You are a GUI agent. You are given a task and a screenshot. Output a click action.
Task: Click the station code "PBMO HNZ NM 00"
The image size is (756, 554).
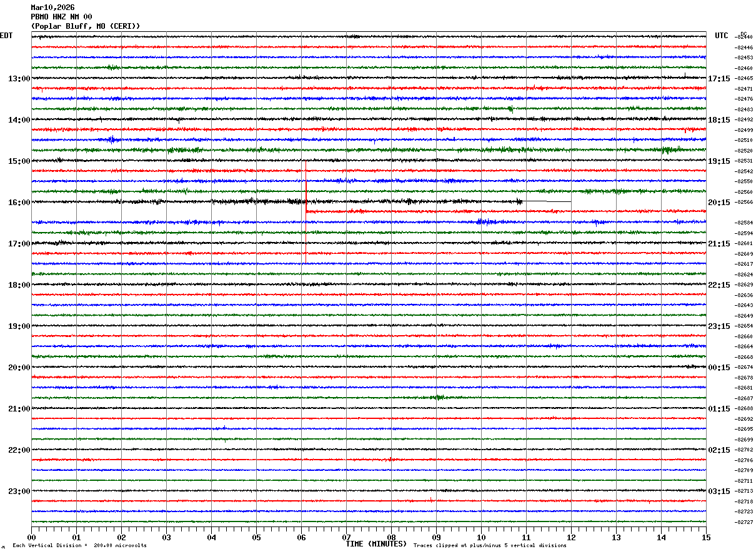[61, 17]
